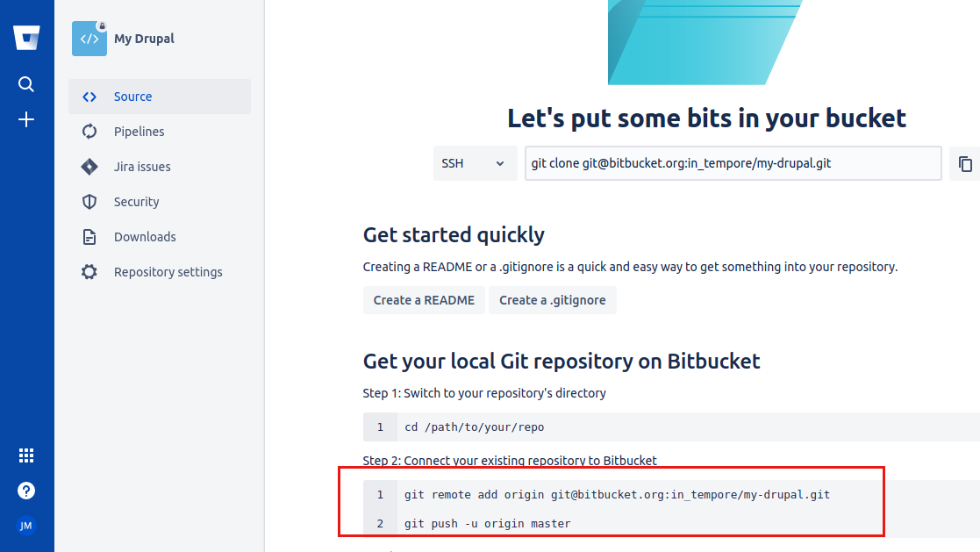
Task: Expand the SSH protocol dropdown
Action: (475, 164)
